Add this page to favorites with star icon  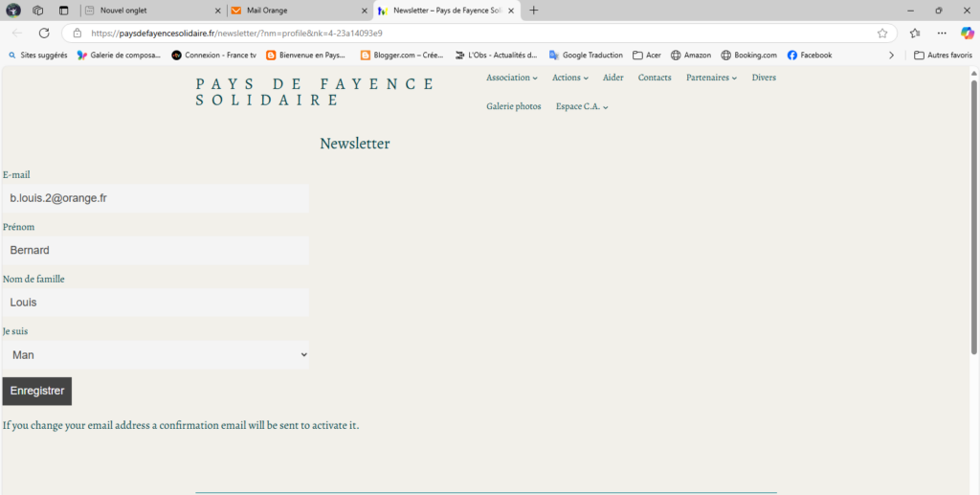point(881,33)
